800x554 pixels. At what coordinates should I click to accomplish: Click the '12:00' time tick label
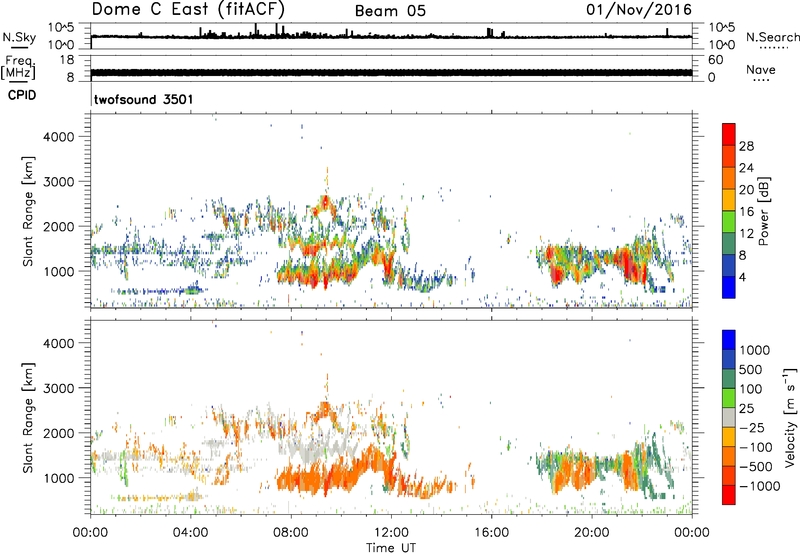[391, 533]
